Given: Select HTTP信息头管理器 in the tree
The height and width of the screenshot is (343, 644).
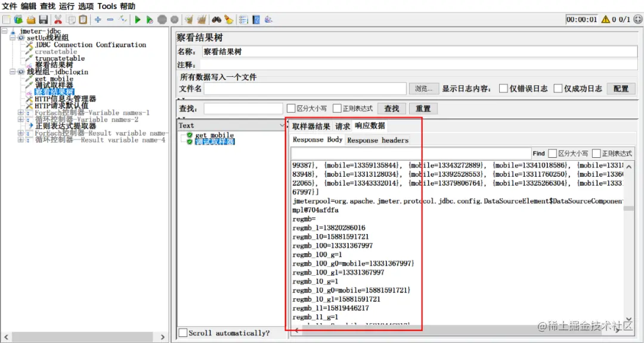Looking at the screenshot, I should (66, 99).
